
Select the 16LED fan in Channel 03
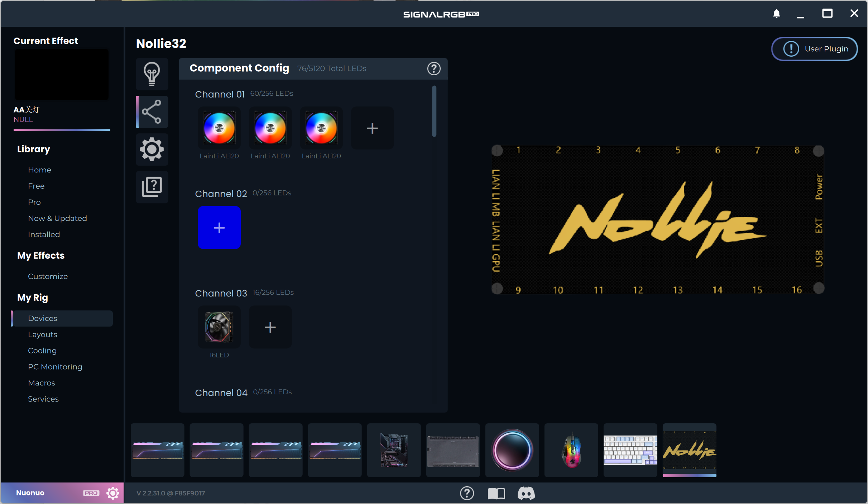point(219,327)
